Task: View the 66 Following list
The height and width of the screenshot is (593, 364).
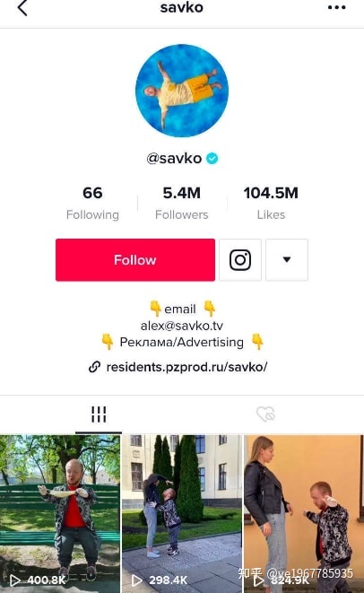Action: pos(92,203)
